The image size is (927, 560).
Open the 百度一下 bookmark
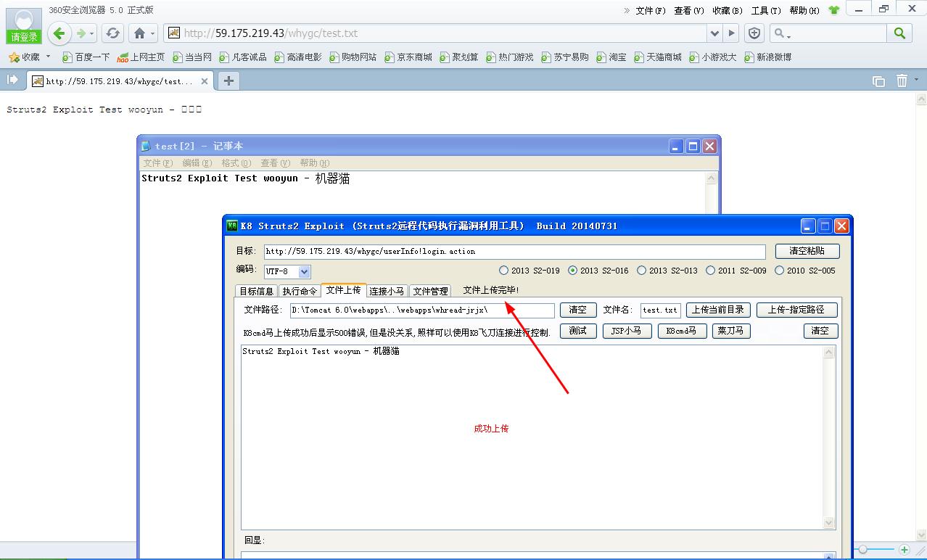(86, 57)
